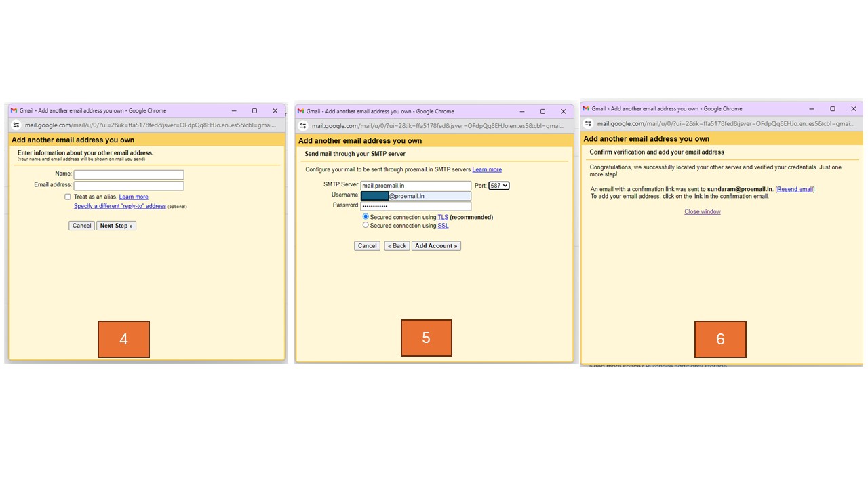Image resolution: width=868 pixels, height=488 pixels.
Task: Click the address bar URL in the SMTP server window
Action: coord(438,126)
